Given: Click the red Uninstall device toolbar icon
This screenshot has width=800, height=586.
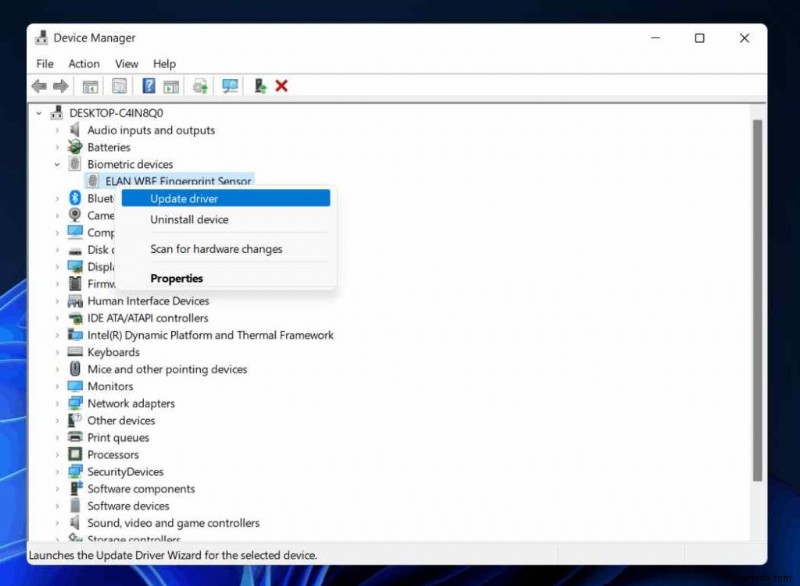Looking at the screenshot, I should (x=281, y=86).
